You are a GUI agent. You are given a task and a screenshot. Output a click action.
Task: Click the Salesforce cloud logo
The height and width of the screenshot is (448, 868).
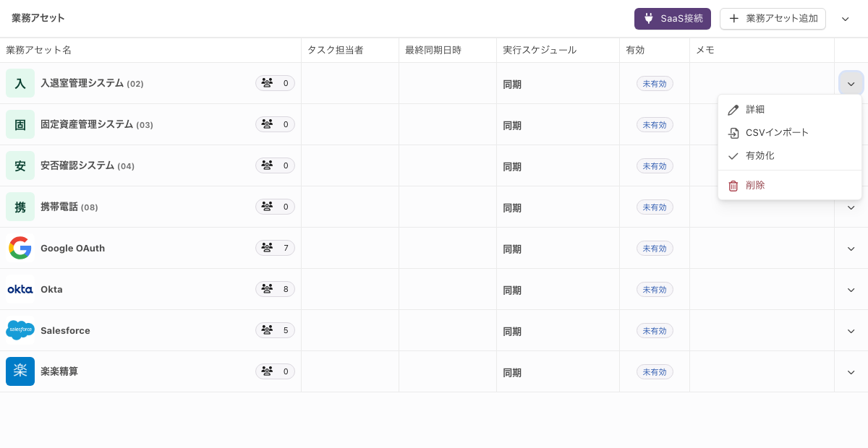click(20, 330)
